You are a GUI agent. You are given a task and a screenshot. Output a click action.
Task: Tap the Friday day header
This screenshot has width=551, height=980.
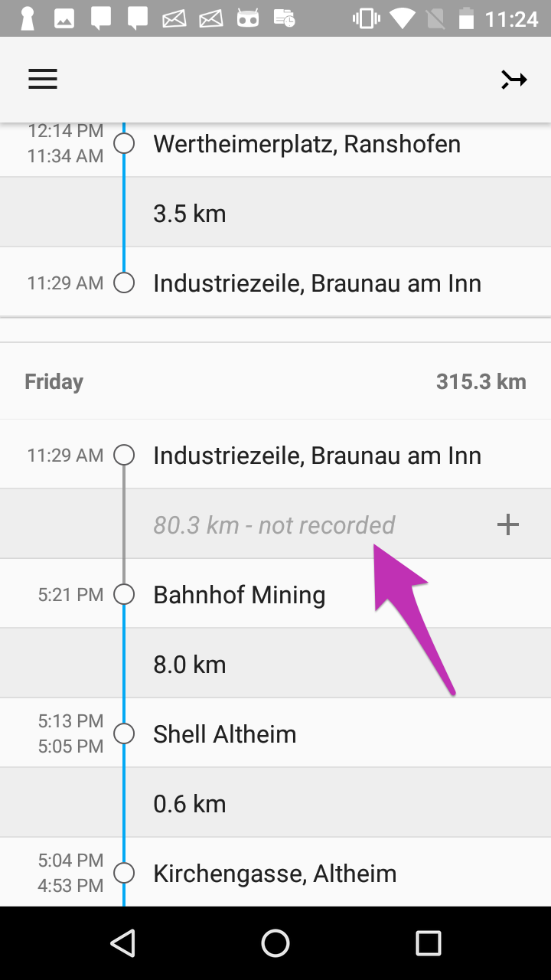coord(54,381)
